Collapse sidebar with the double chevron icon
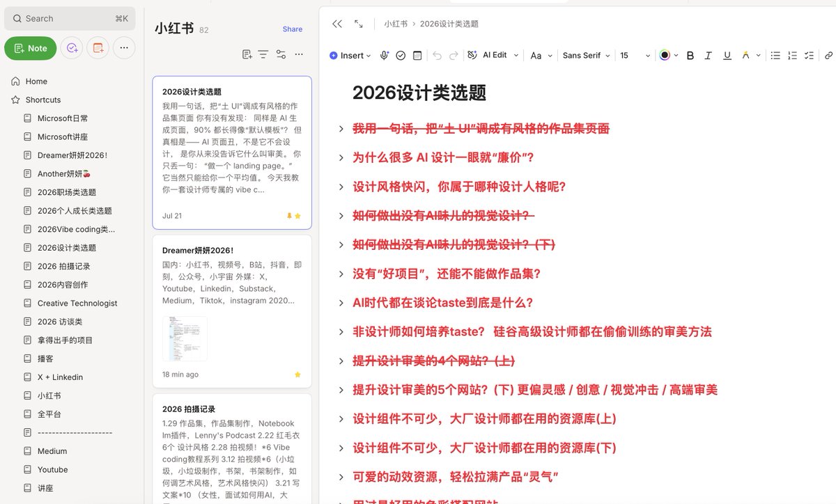 (337, 24)
